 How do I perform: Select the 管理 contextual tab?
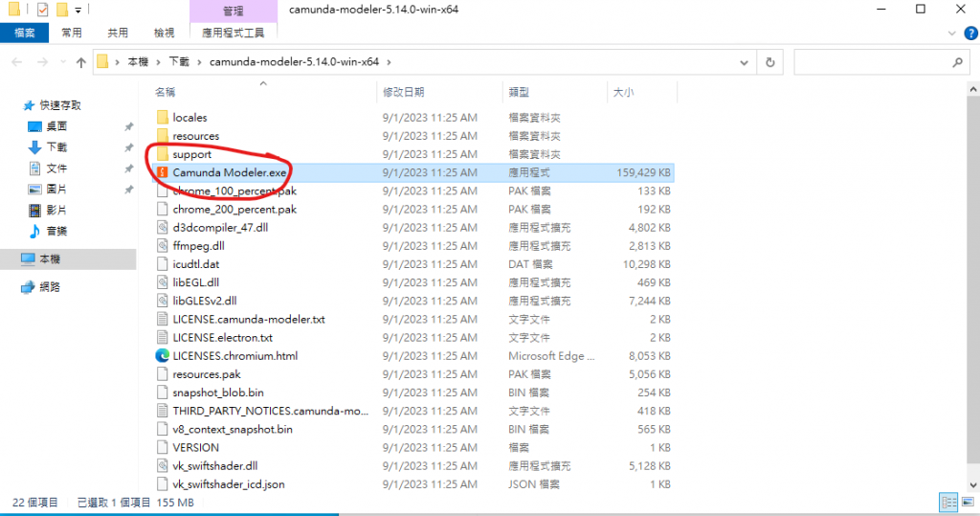[x=234, y=11]
